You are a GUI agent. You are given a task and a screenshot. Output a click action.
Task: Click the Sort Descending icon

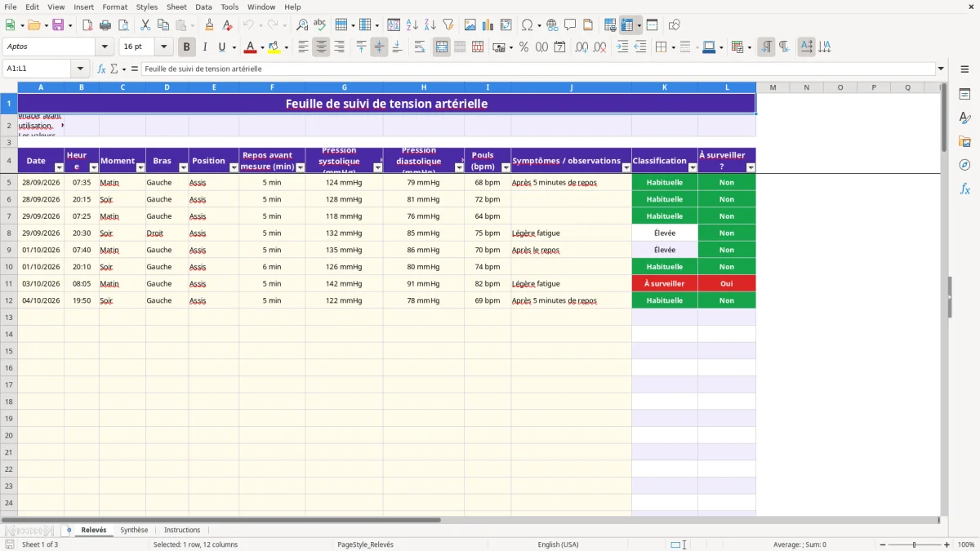(x=430, y=25)
